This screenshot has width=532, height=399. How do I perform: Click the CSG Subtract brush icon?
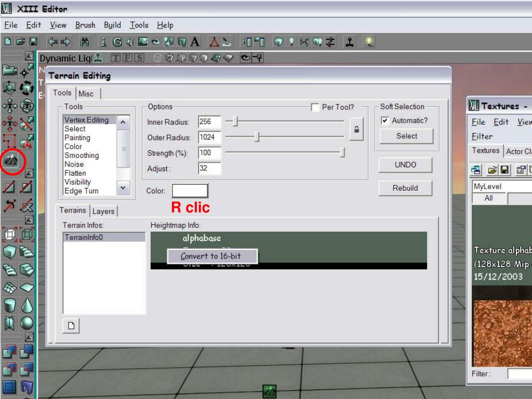(x=27, y=352)
